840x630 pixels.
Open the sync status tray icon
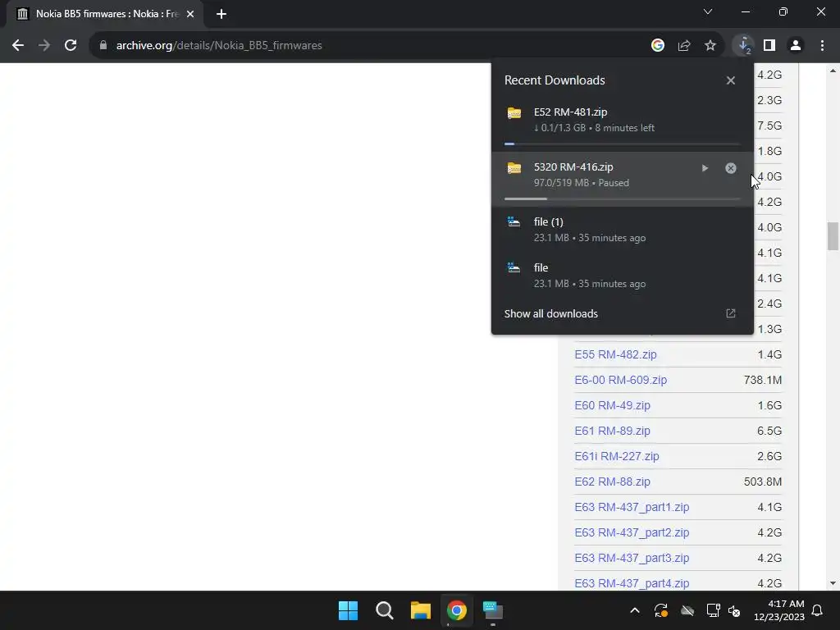(x=661, y=610)
